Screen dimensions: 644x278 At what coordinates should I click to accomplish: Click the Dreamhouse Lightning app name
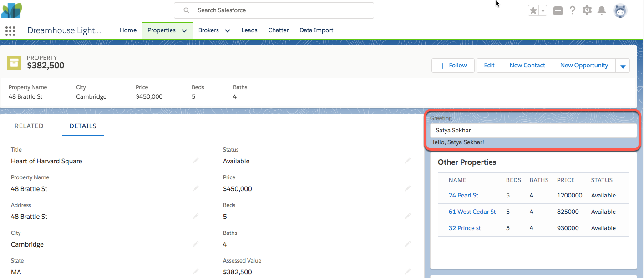pyautogui.click(x=64, y=30)
